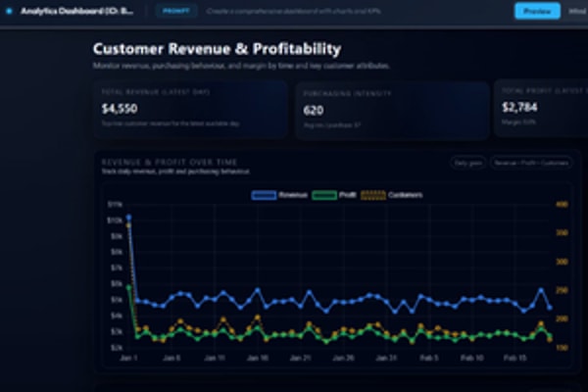Click the Analytics Dashboard project title
Image resolution: width=588 pixels, height=392 pixels.
[x=76, y=11]
